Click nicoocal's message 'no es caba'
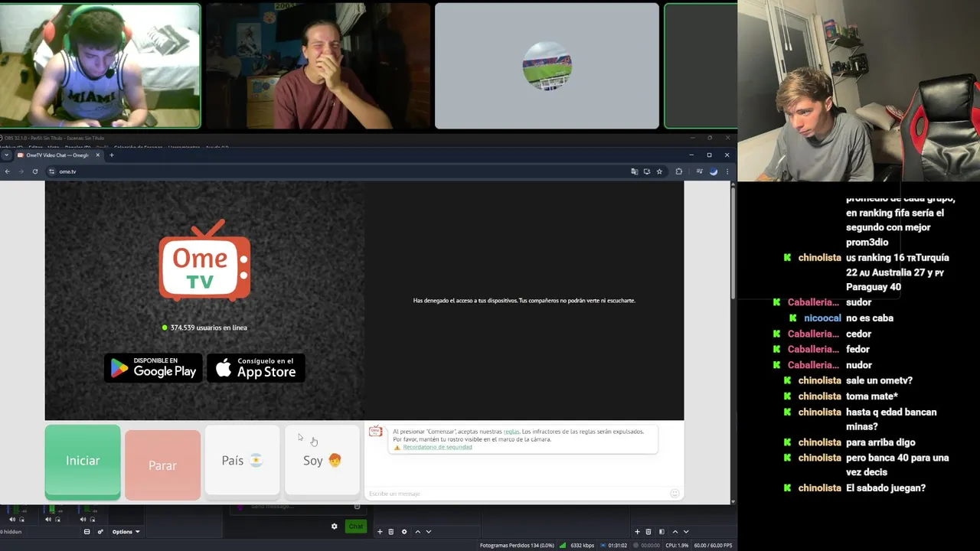980x551 pixels. coord(870,318)
